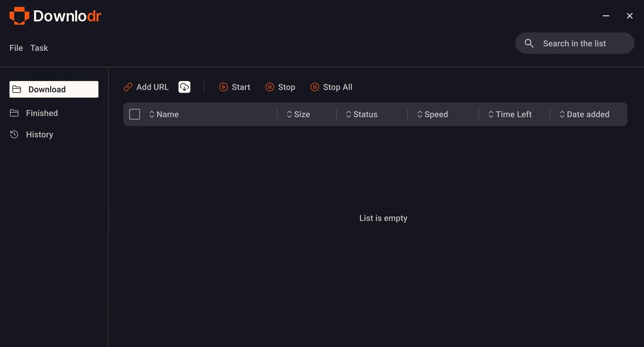Click the Add URL button
Viewport: 644px width, 347px height.
146,87
